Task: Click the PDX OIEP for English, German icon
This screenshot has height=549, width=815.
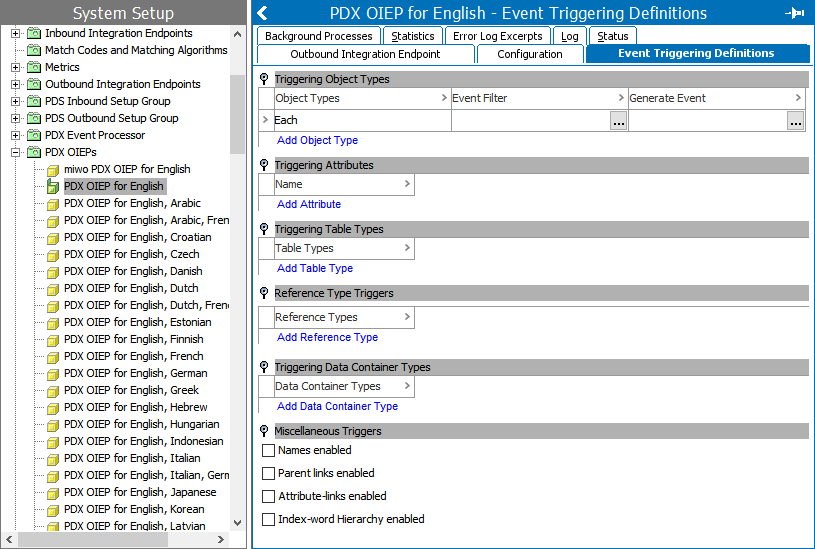Action: [x=52, y=374]
